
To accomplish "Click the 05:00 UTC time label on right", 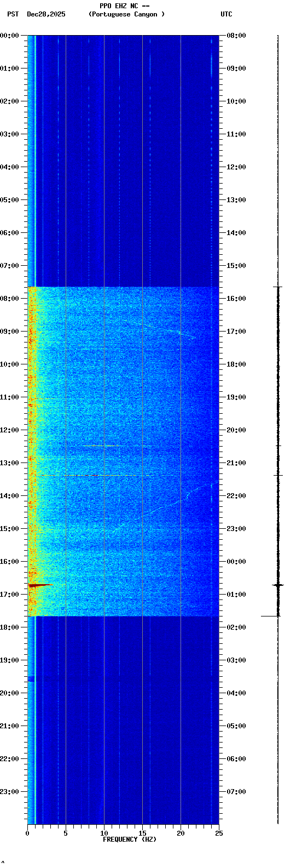I will [x=236, y=726].
